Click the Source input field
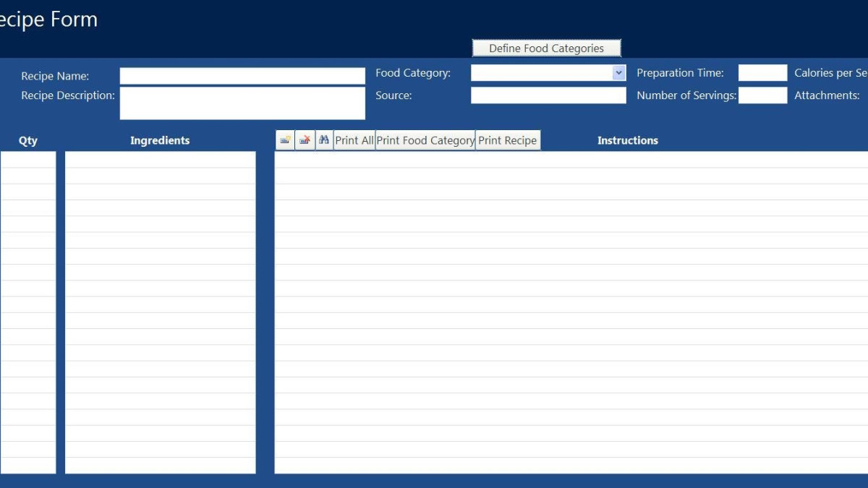Image resolution: width=868 pixels, height=488 pixels. pos(548,95)
